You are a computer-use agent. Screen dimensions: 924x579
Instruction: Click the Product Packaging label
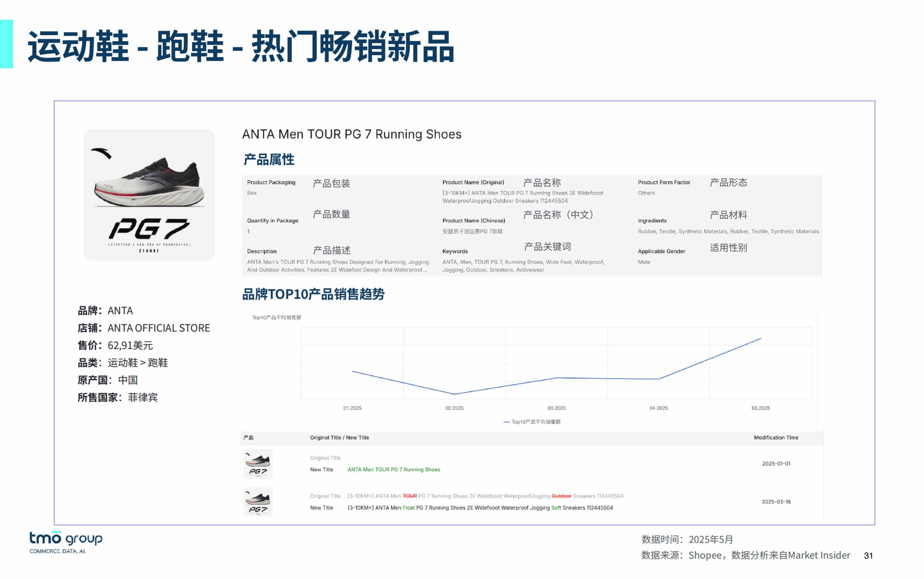click(271, 182)
